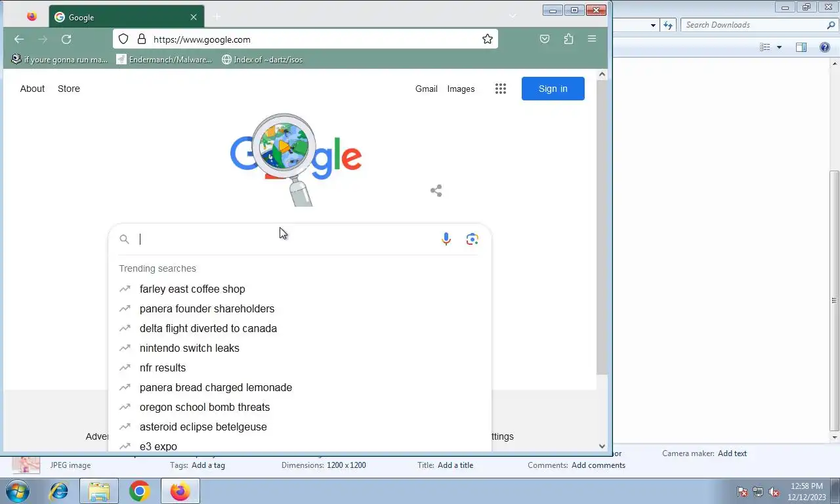Go back with the Firefox back arrow
Image resolution: width=840 pixels, height=504 pixels.
click(x=19, y=39)
